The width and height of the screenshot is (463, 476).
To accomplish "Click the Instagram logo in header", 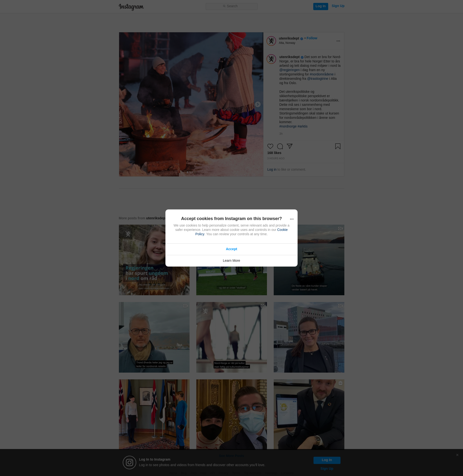I will coord(131,7).
